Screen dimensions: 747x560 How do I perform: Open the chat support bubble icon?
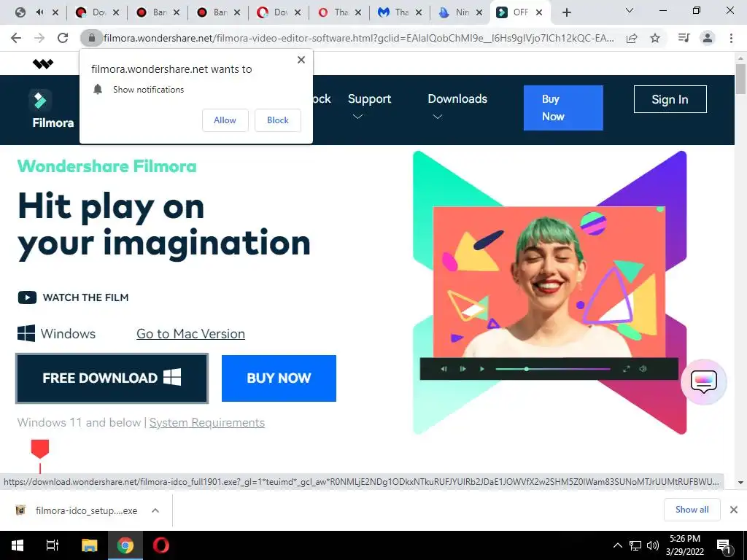coord(704,381)
